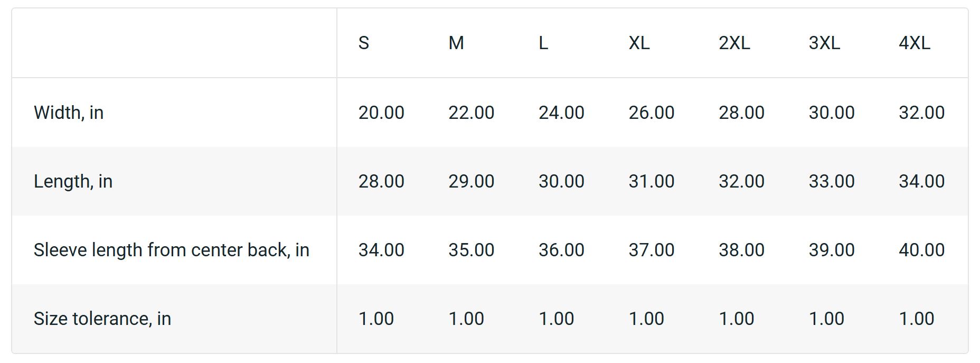Click the M size column header
The image size is (980, 363).
[x=456, y=43]
